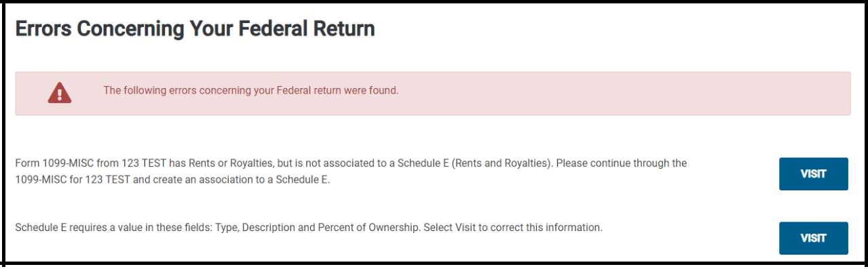This screenshot has width=868, height=269.
Task: Select VISIT button for 1099-MISC error
Action: [x=813, y=174]
